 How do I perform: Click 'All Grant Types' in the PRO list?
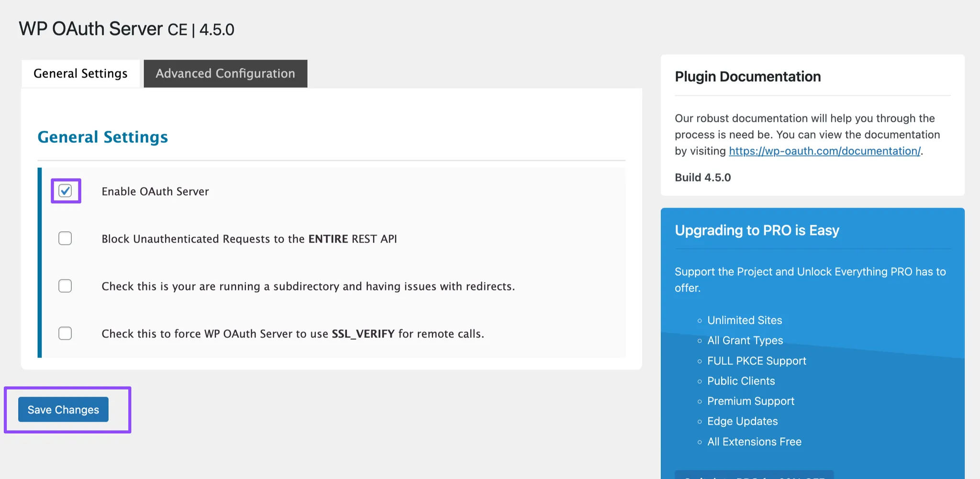tap(745, 340)
